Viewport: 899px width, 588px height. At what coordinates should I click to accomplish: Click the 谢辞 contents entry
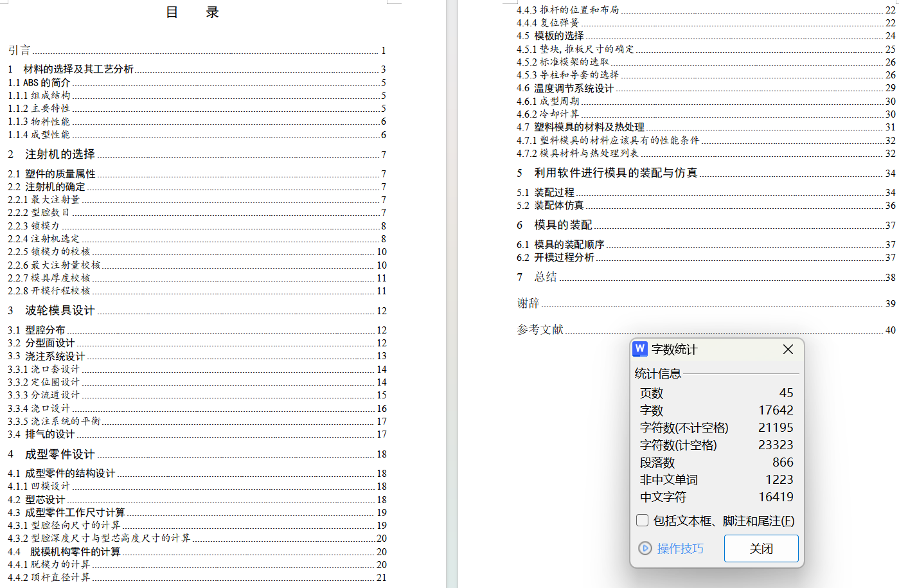706,303
